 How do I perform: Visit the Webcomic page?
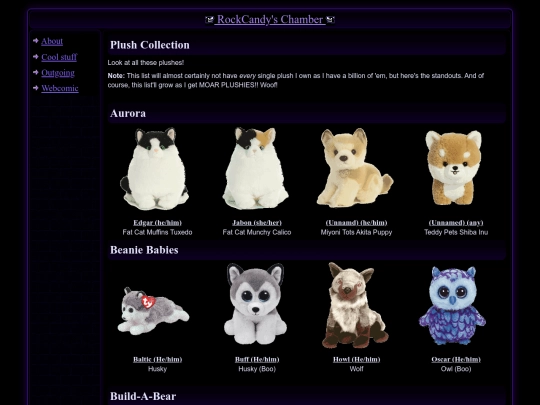[x=60, y=88]
